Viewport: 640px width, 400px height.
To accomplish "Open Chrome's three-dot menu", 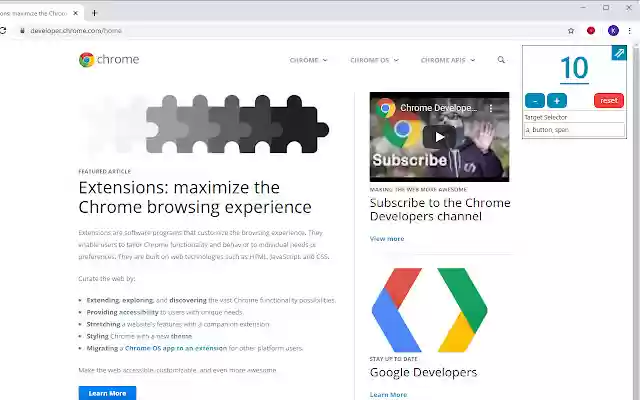I will click(x=630, y=31).
